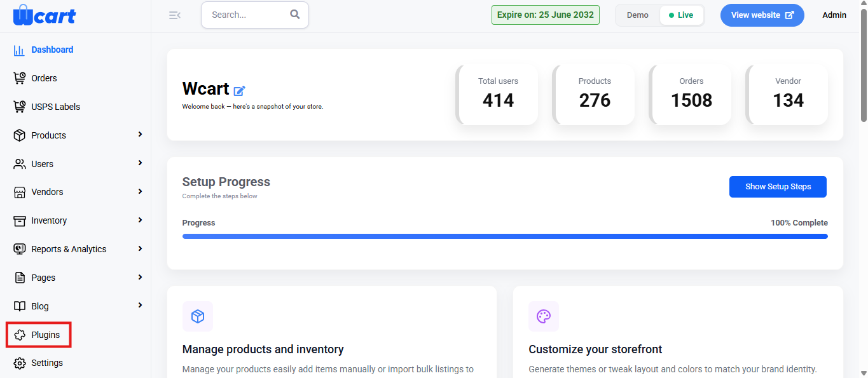This screenshot has width=868, height=378.
Task: Click the Vendors storefront icon
Action: [x=20, y=192]
